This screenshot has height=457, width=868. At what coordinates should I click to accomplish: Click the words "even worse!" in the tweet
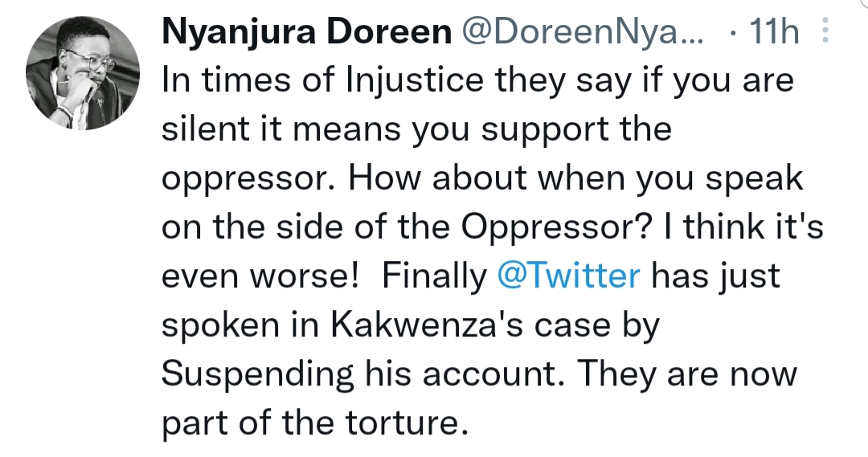[260, 276]
